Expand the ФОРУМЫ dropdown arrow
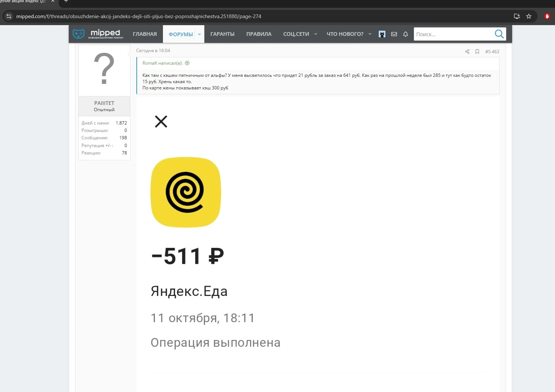The image size is (555, 392). coord(200,34)
